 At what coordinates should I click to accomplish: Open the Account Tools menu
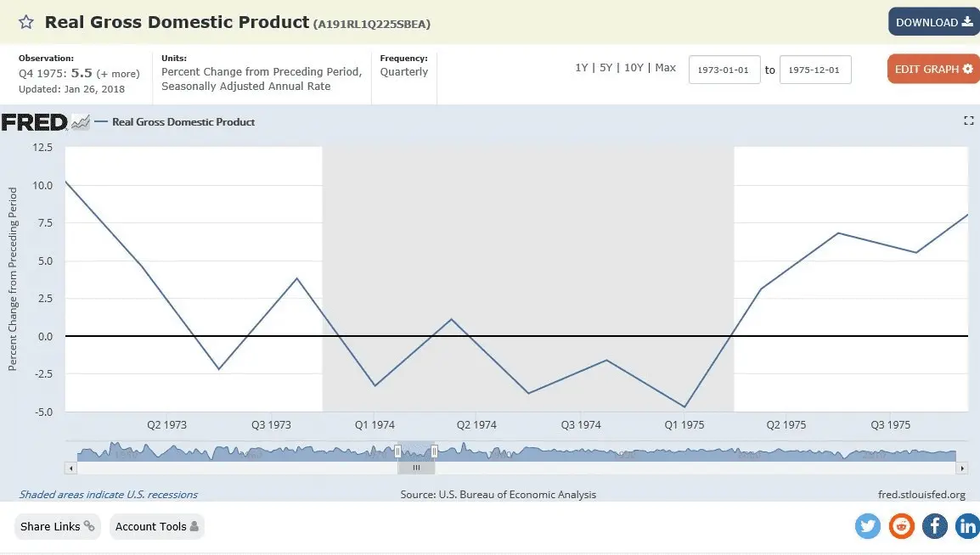coord(157,526)
